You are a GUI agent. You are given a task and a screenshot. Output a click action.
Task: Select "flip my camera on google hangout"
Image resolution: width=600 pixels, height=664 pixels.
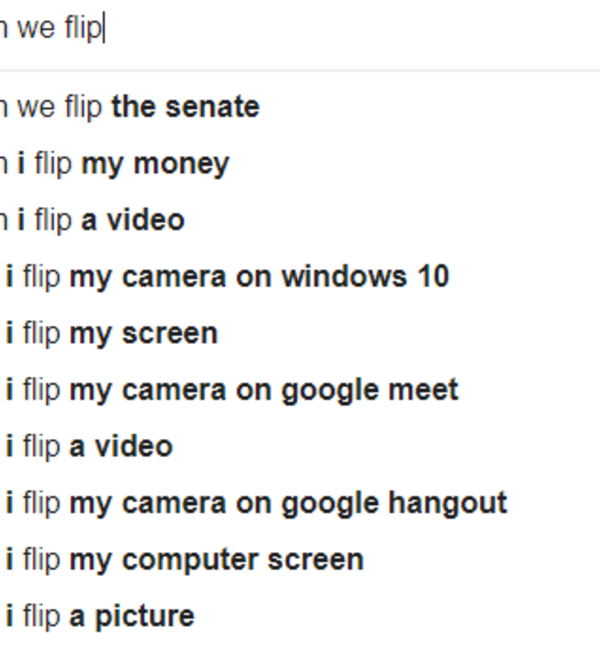tap(257, 502)
